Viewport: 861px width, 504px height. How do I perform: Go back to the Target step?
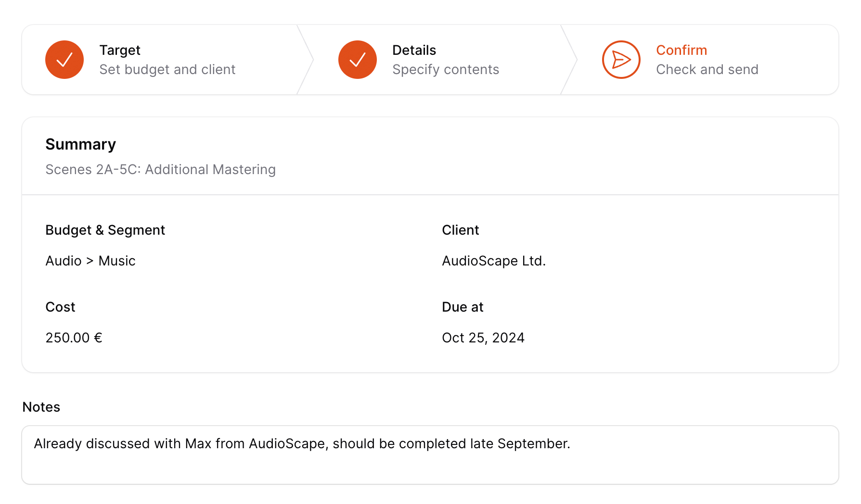(x=120, y=50)
